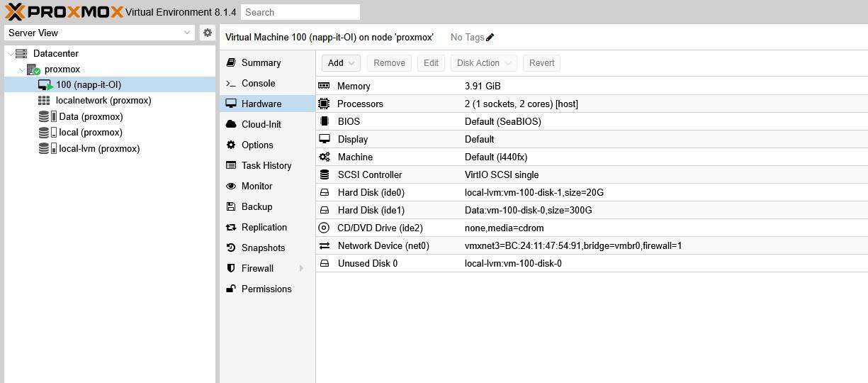The height and width of the screenshot is (383, 868).
Task: Collapse the proxmox node expander
Action: tap(21, 70)
